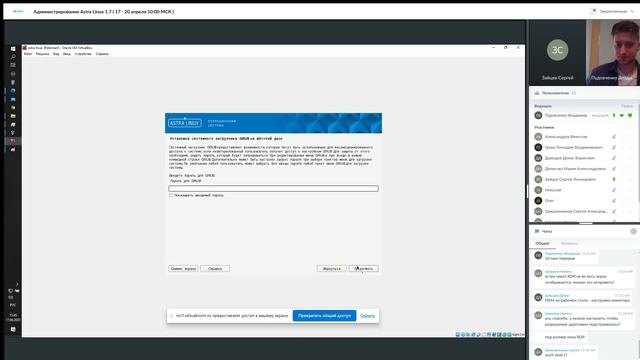Click the users icon beside the Пользователи header
The height and width of the screenshot is (360, 640).
tap(537, 93)
